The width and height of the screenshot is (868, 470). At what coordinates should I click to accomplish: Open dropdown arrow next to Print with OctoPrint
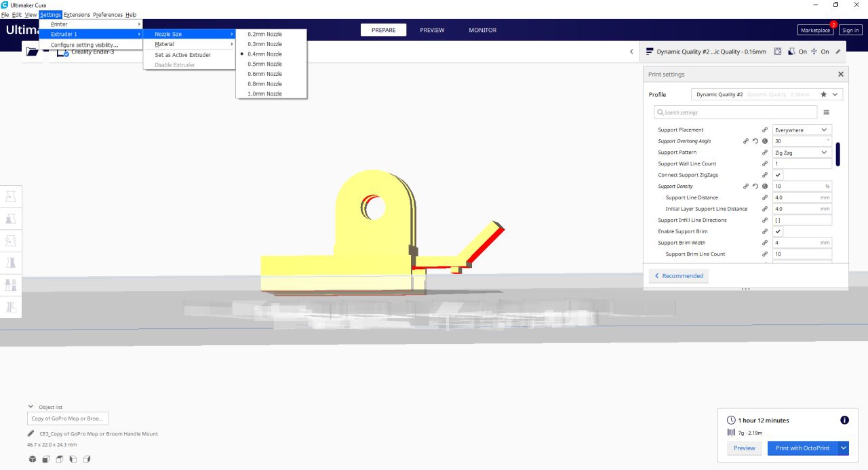coord(844,448)
